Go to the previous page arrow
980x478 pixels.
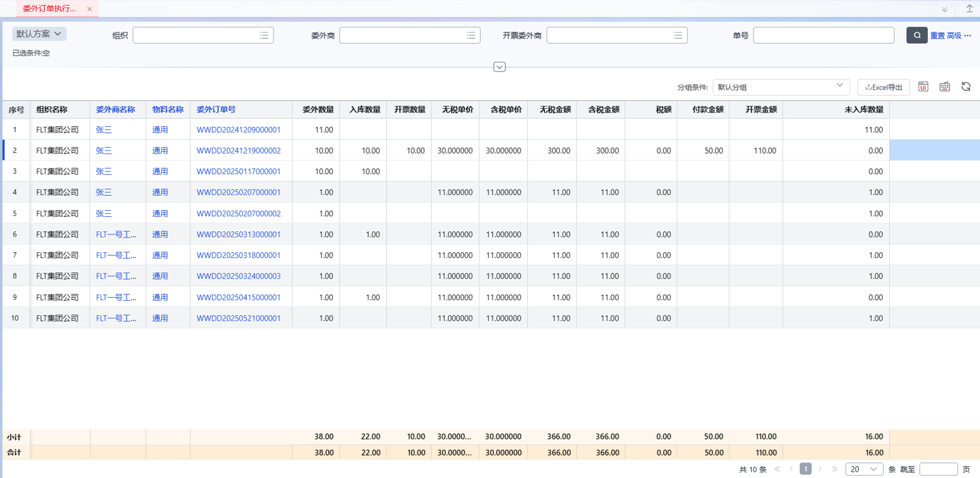791,469
